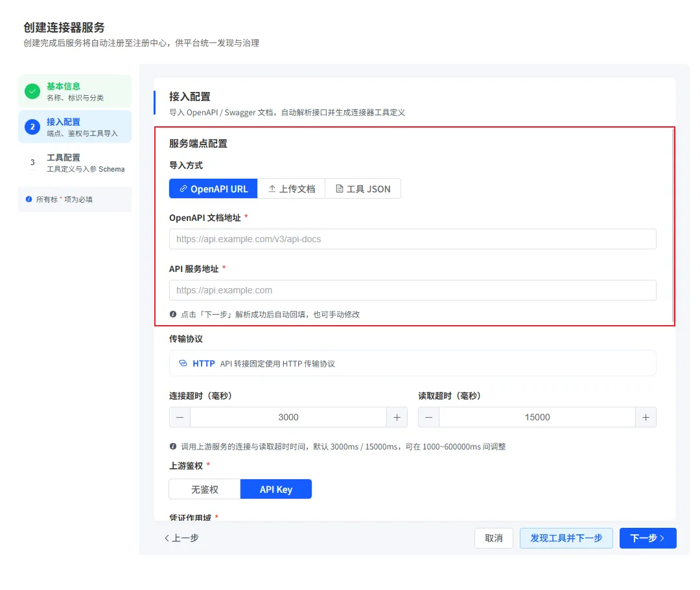Click the 连接超时 value field showing 3000
The width and height of the screenshot is (700, 590).
click(x=288, y=418)
